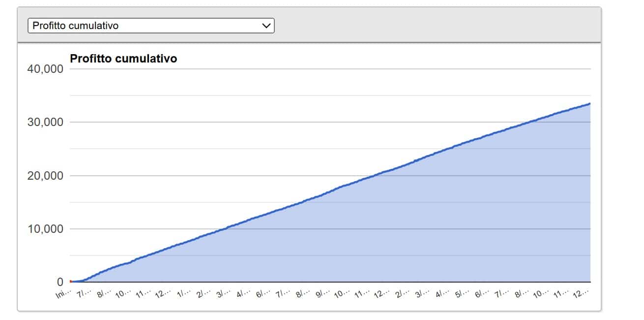Click the final "12..." x-axis label
The image size is (644, 320).
pos(581,294)
